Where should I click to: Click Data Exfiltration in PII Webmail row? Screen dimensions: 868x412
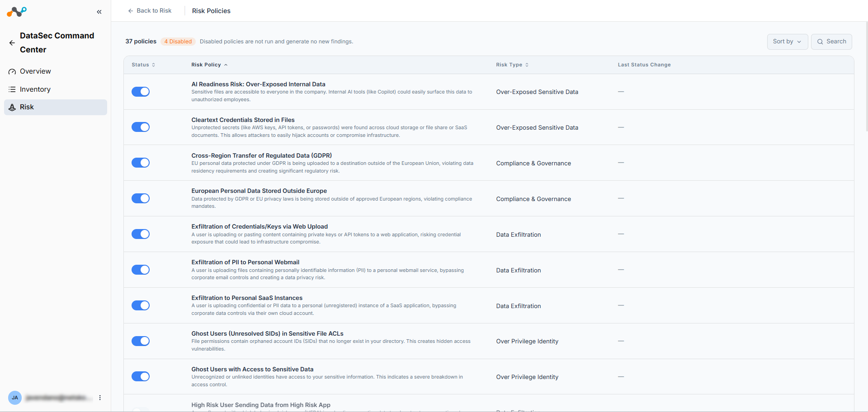(519, 271)
